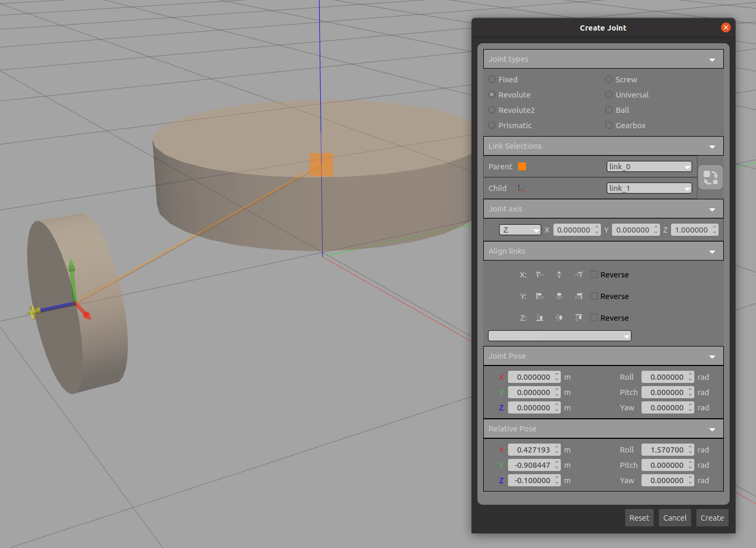Collapse the Relative Pose section header
The width and height of the screenshot is (756, 548).
point(712,429)
